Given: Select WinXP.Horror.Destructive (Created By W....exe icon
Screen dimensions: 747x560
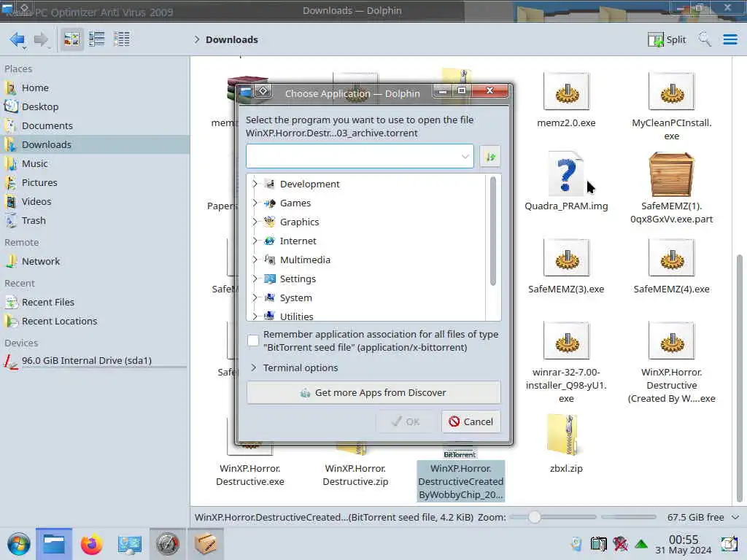Looking at the screenshot, I should click(671, 341).
